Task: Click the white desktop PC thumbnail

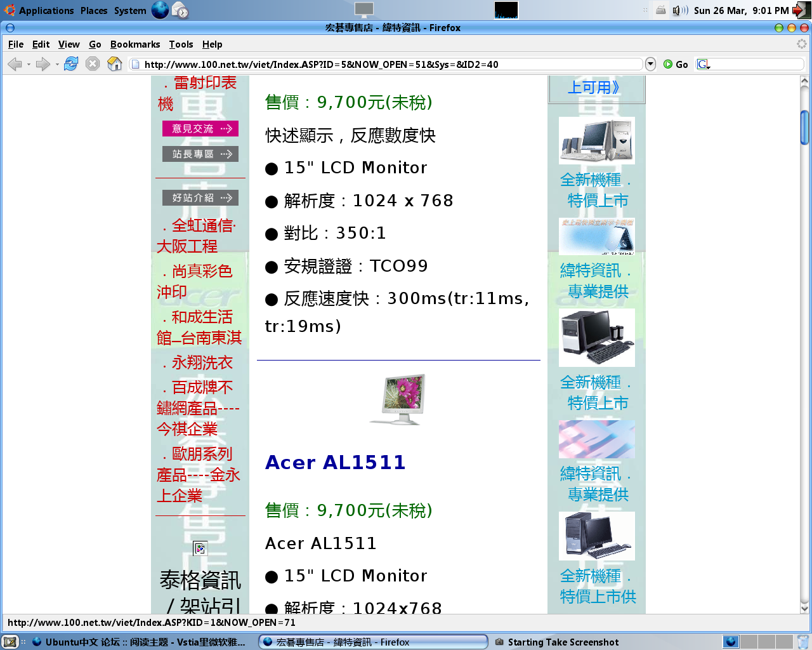Action: pyautogui.click(x=597, y=140)
